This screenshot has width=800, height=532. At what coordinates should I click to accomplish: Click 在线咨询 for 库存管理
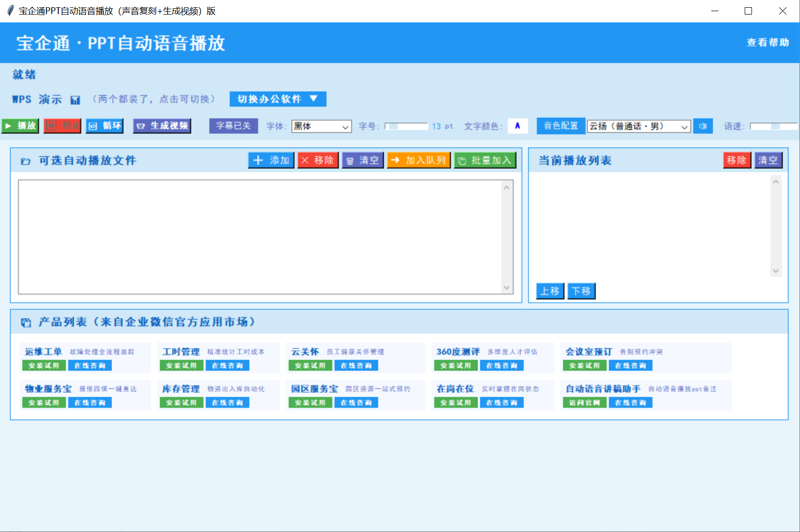click(x=228, y=403)
